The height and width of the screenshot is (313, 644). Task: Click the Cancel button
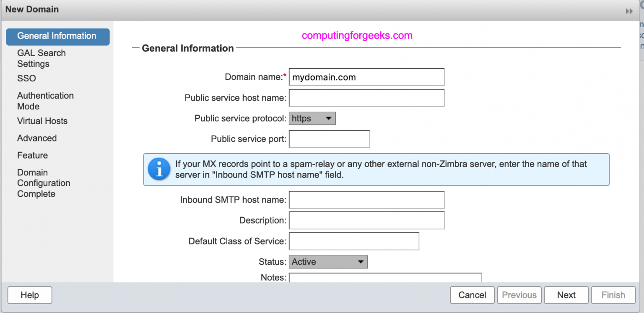point(472,295)
